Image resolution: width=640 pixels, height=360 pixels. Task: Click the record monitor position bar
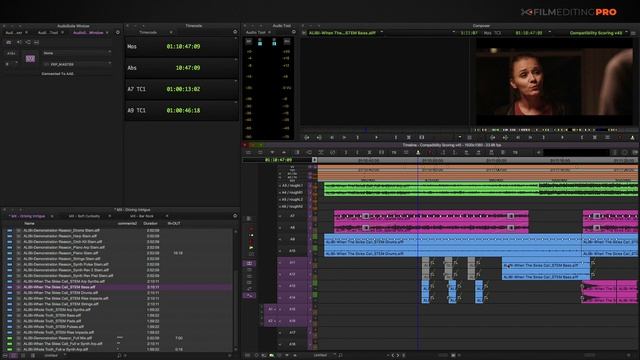pos(553,130)
